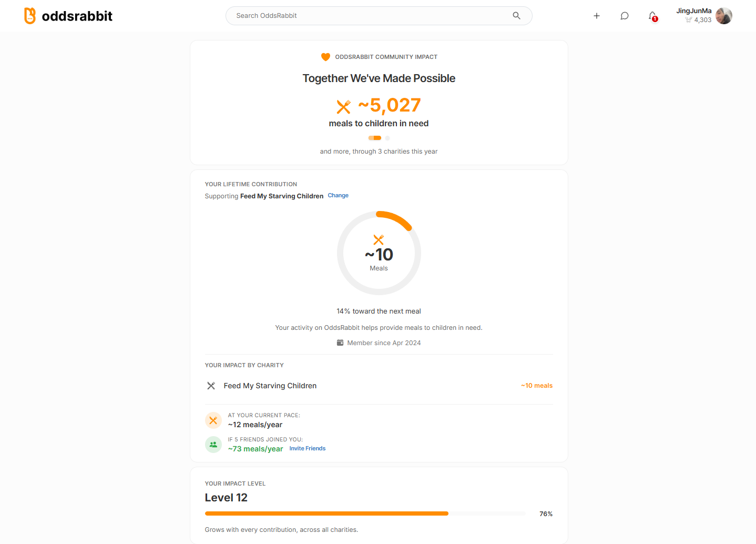Click the Level 12 progress bar
The width and height of the screenshot is (756, 544).
(365, 513)
